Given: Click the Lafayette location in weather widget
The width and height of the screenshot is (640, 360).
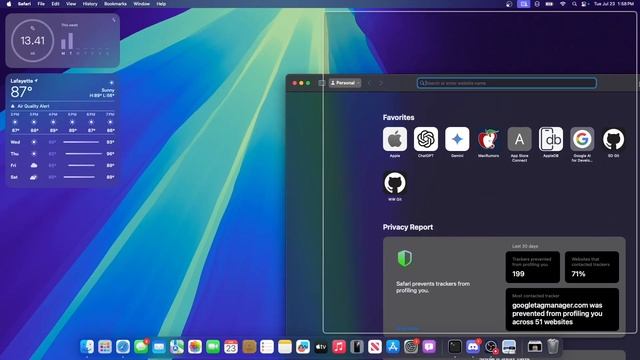Looking at the screenshot, I should click(24, 81).
